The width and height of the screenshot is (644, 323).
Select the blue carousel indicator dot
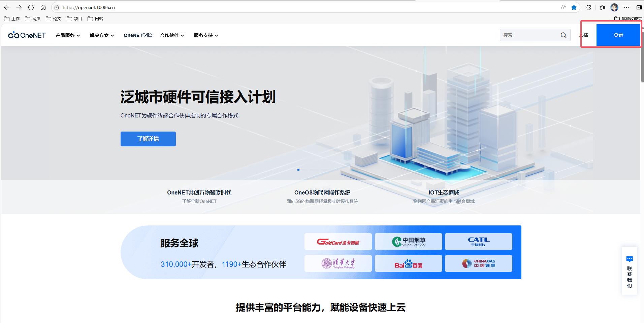click(x=298, y=170)
